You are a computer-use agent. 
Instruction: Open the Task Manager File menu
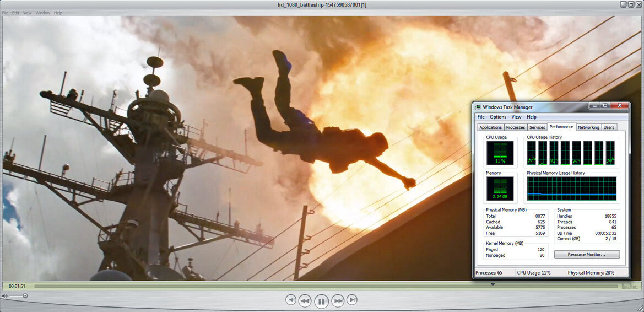point(481,117)
